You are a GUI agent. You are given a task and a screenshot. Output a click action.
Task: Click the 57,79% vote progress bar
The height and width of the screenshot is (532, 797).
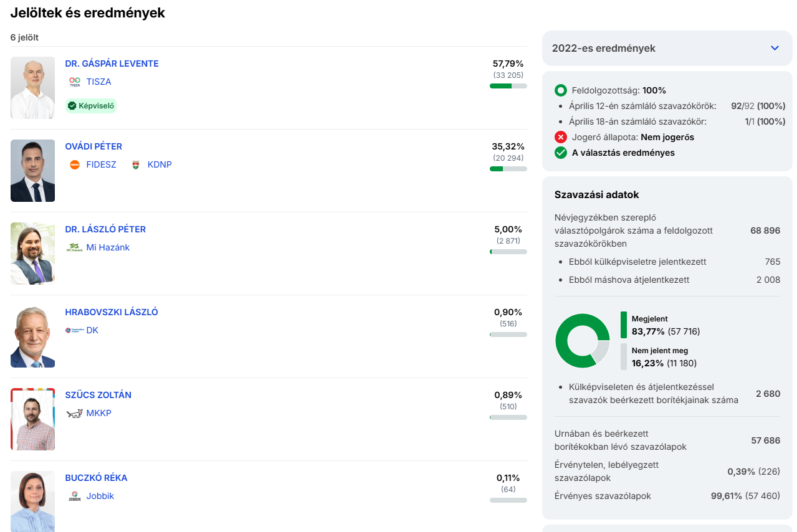(x=508, y=86)
